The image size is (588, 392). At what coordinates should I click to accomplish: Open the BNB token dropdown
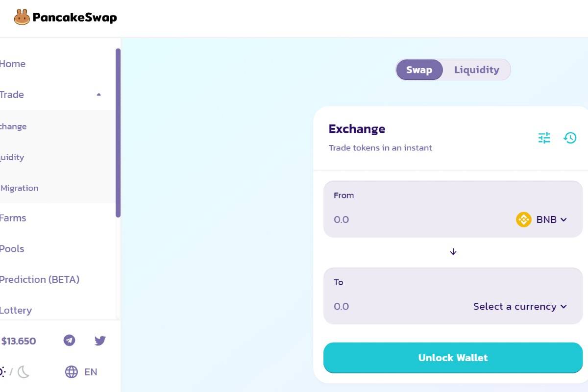point(541,220)
